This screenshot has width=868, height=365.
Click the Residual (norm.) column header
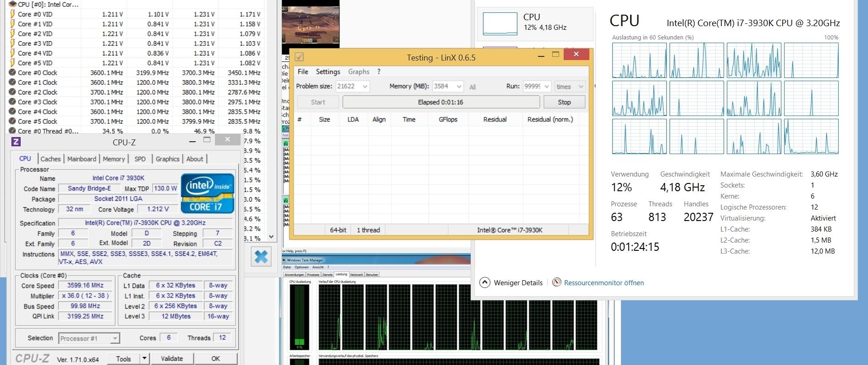[550, 119]
